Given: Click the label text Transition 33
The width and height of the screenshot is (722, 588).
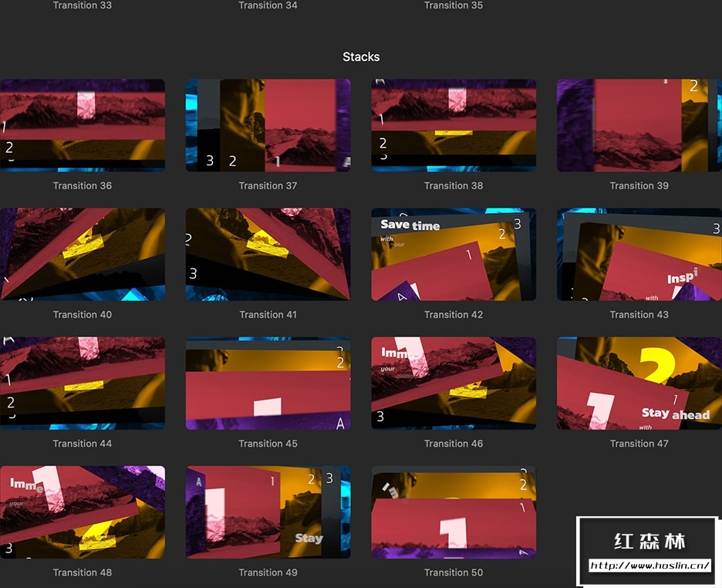Looking at the screenshot, I should pos(83,5).
